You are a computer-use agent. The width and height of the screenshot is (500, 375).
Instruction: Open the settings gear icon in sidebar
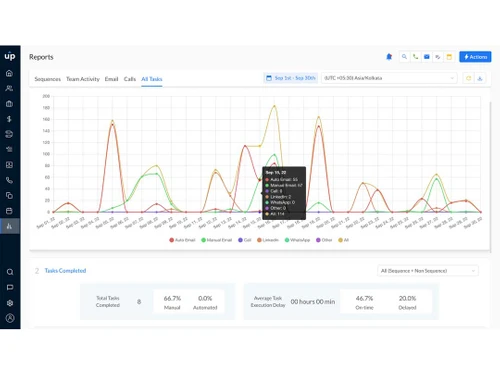click(x=10, y=303)
